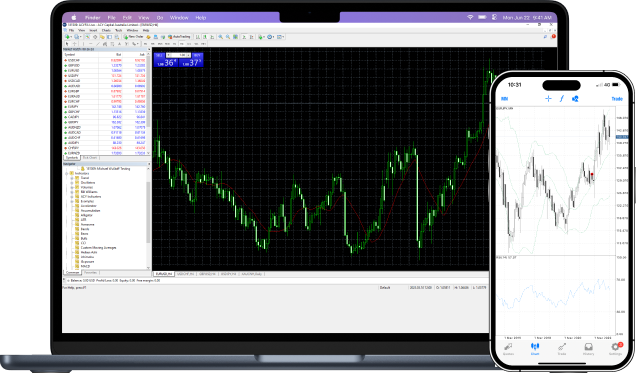The height and width of the screenshot is (373, 636).
Task: Switch to the Tick Chart tab
Action: click(90, 158)
